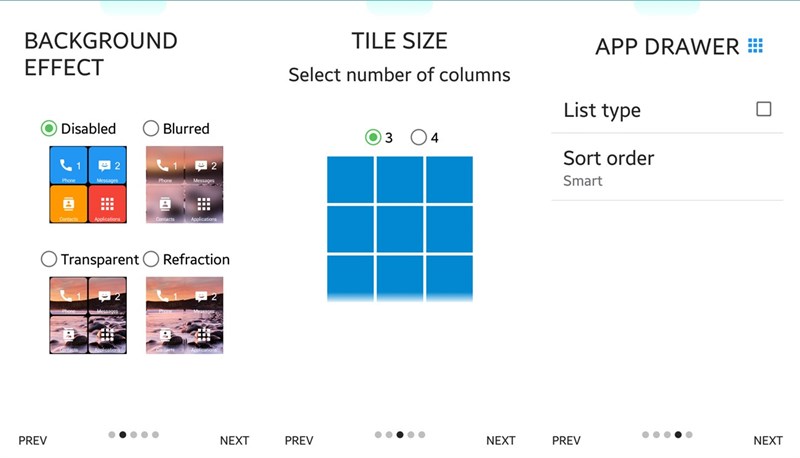Enable the List type checkbox

point(764,109)
